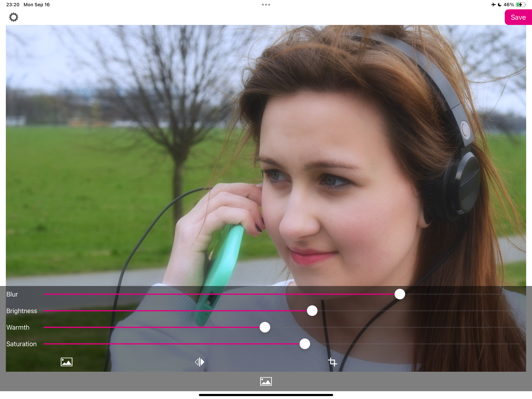Tap the image adjustments icon in overlay

66,362
